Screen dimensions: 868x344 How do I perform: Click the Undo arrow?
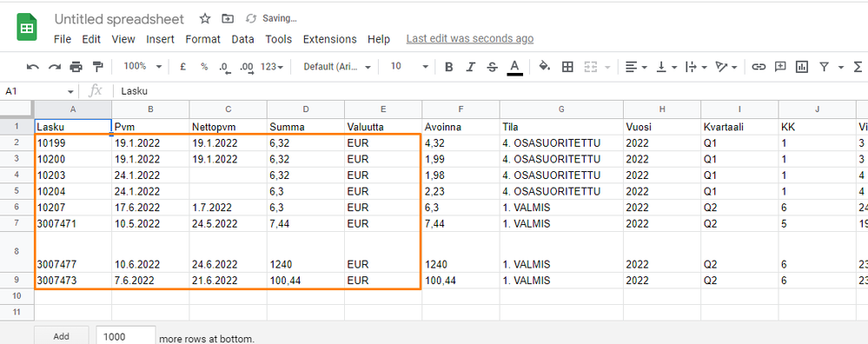click(x=33, y=67)
